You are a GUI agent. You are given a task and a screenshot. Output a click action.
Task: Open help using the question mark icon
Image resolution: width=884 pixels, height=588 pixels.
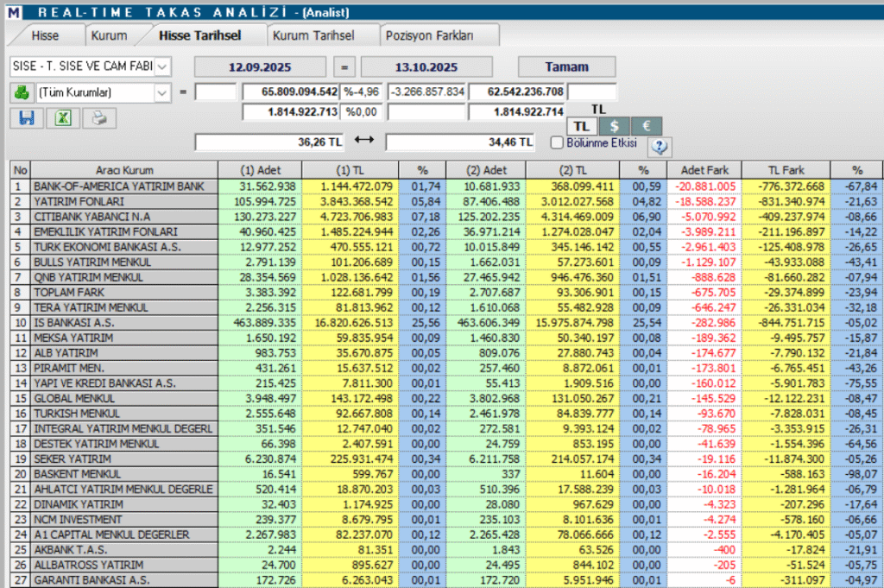pyautogui.click(x=659, y=147)
